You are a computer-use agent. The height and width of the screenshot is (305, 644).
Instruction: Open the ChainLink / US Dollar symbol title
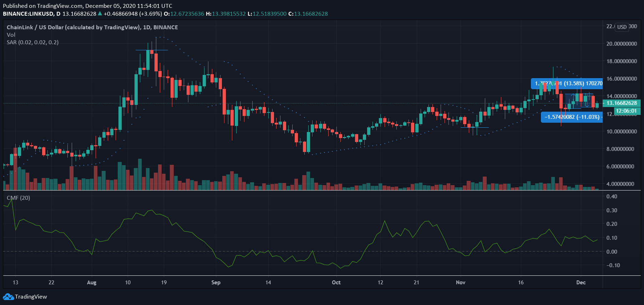pyautogui.click(x=92, y=27)
